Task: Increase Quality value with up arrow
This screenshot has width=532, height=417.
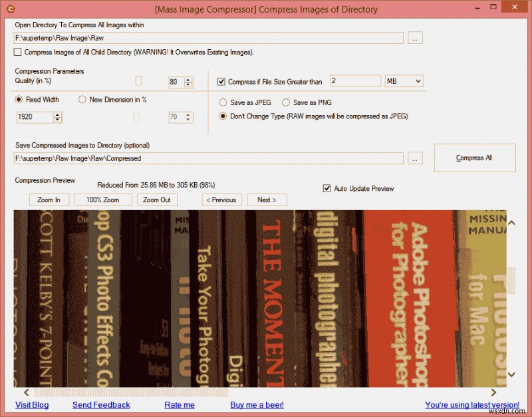Action: (x=188, y=79)
